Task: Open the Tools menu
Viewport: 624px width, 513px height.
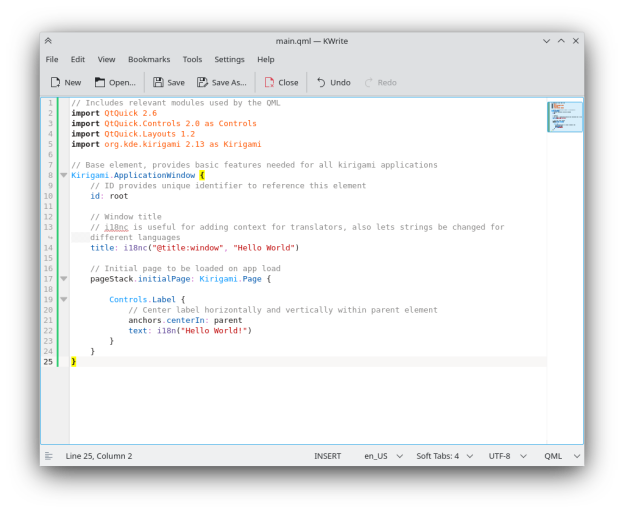Action: tap(192, 60)
